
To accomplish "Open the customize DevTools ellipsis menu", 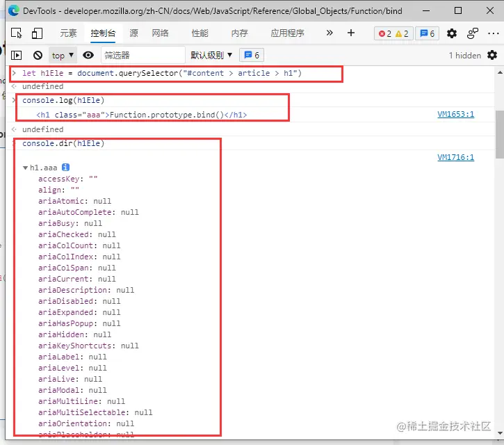I will tap(493, 33).
